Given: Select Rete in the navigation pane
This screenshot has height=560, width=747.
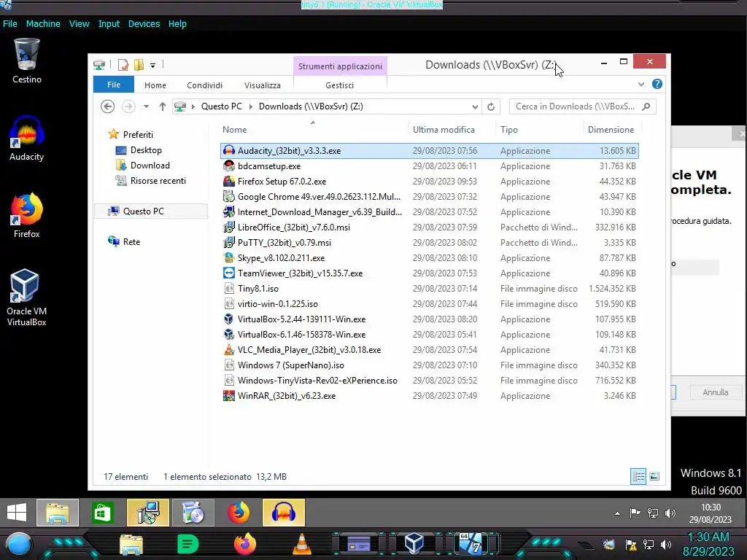Looking at the screenshot, I should (x=131, y=241).
